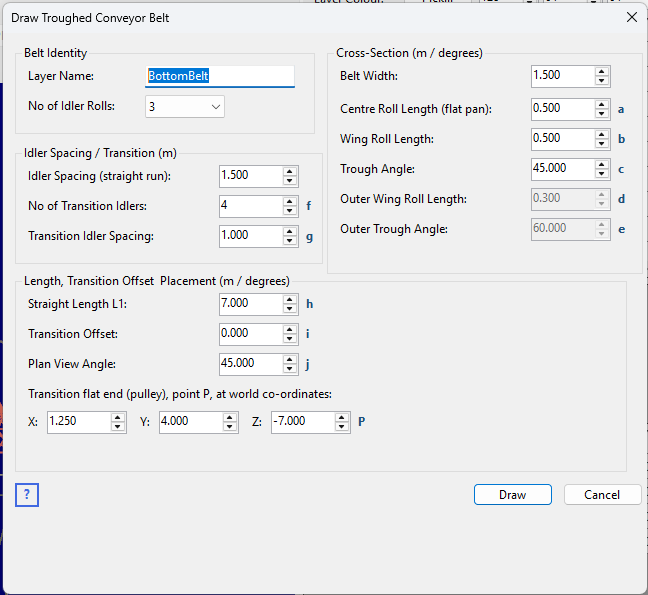Increase No of Transition Idlers
The width and height of the screenshot is (648, 595).
coord(290,202)
